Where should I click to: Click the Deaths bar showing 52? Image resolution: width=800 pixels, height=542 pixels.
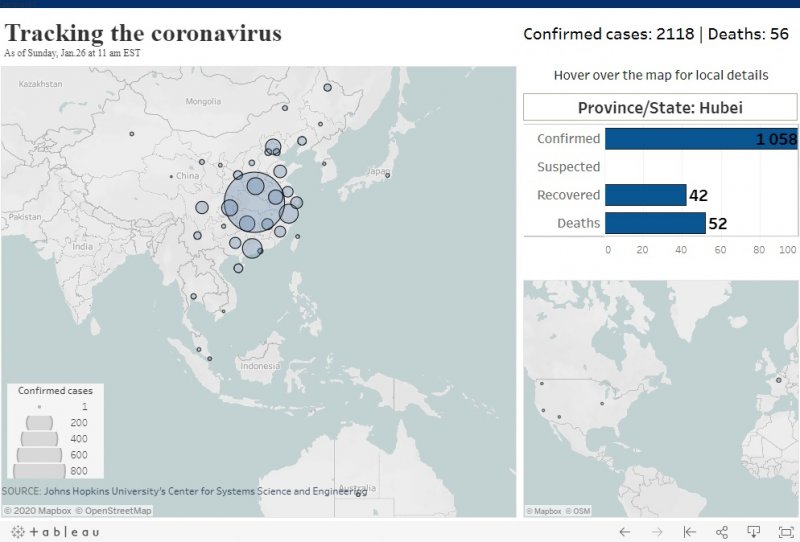[655, 223]
